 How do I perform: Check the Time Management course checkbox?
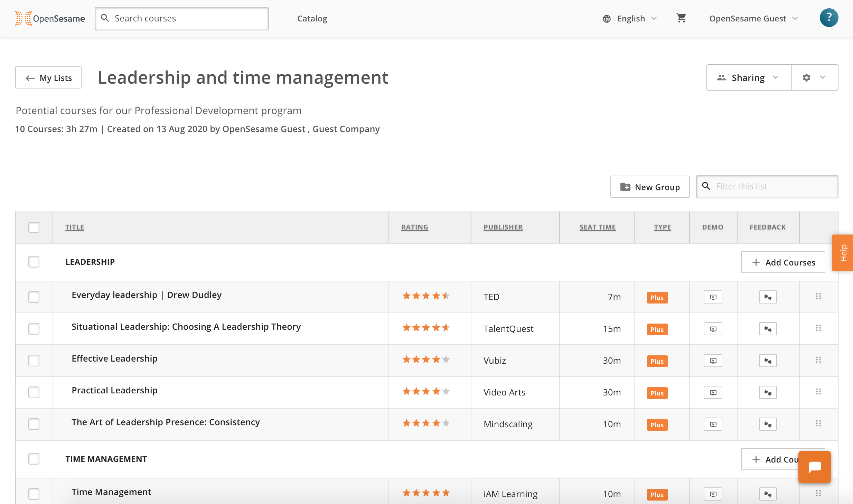[x=34, y=494]
